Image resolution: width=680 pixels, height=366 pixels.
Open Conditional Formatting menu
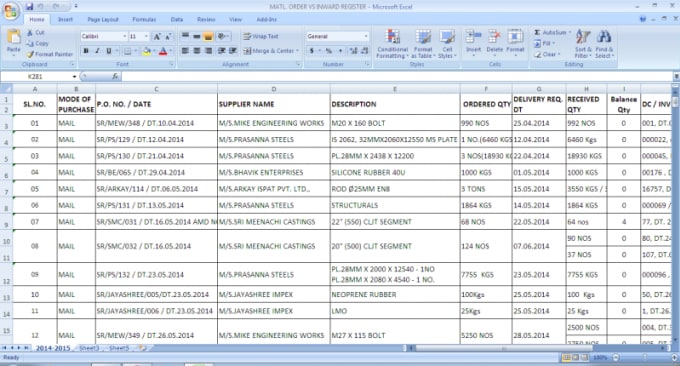pos(392,44)
